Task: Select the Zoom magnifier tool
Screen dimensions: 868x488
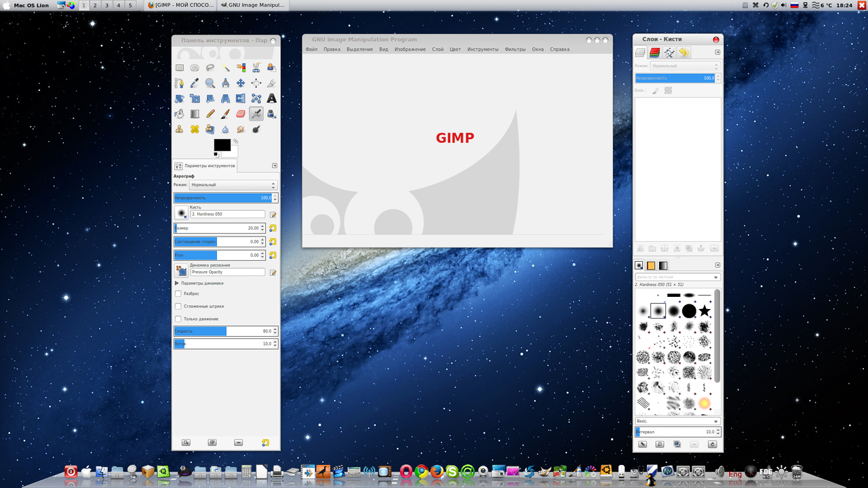Action: [x=210, y=83]
